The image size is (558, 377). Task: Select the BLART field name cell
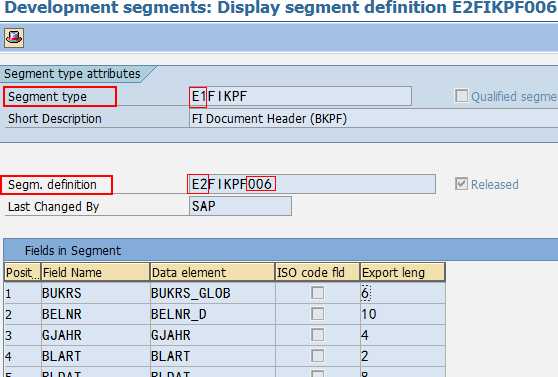point(95,356)
